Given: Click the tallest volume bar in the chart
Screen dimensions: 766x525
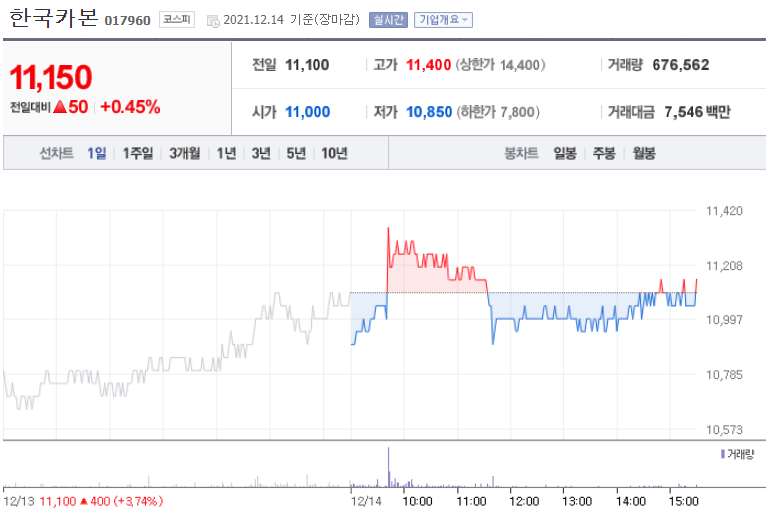Looking at the screenshot, I should (388, 467).
